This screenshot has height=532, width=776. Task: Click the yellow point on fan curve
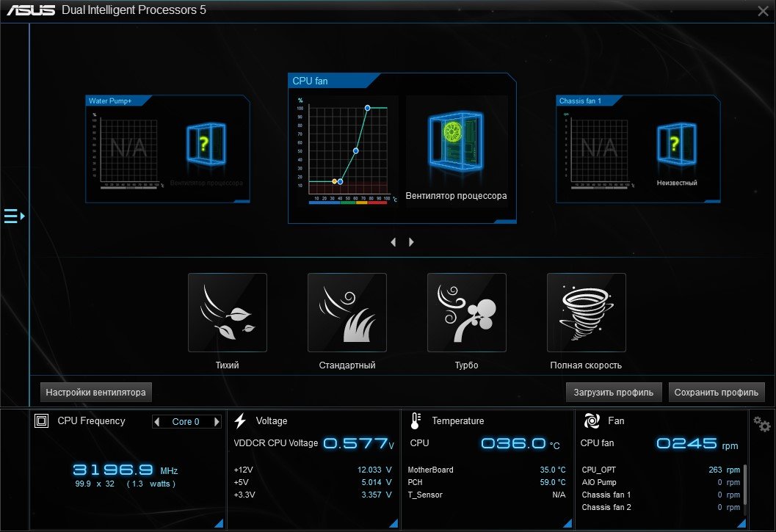(x=335, y=182)
